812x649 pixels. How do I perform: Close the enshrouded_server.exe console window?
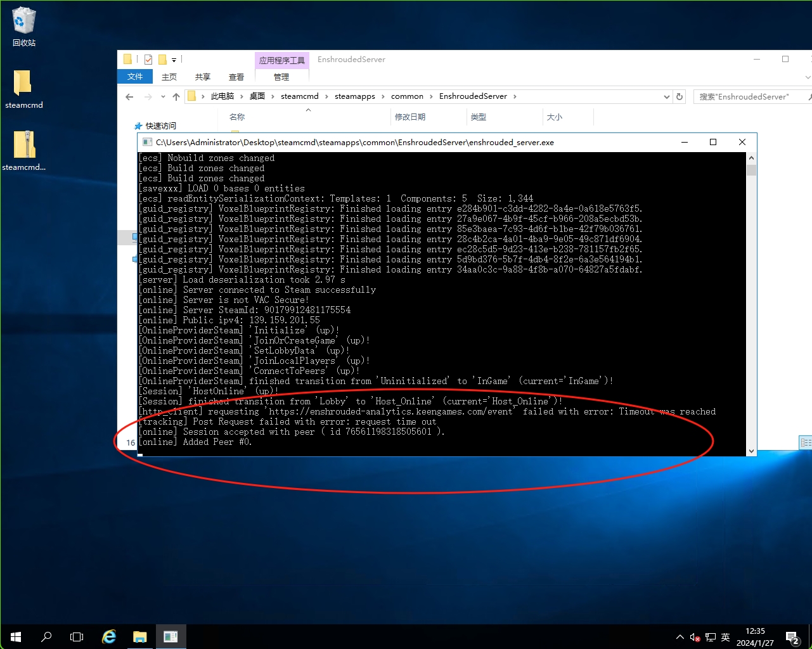coord(742,142)
